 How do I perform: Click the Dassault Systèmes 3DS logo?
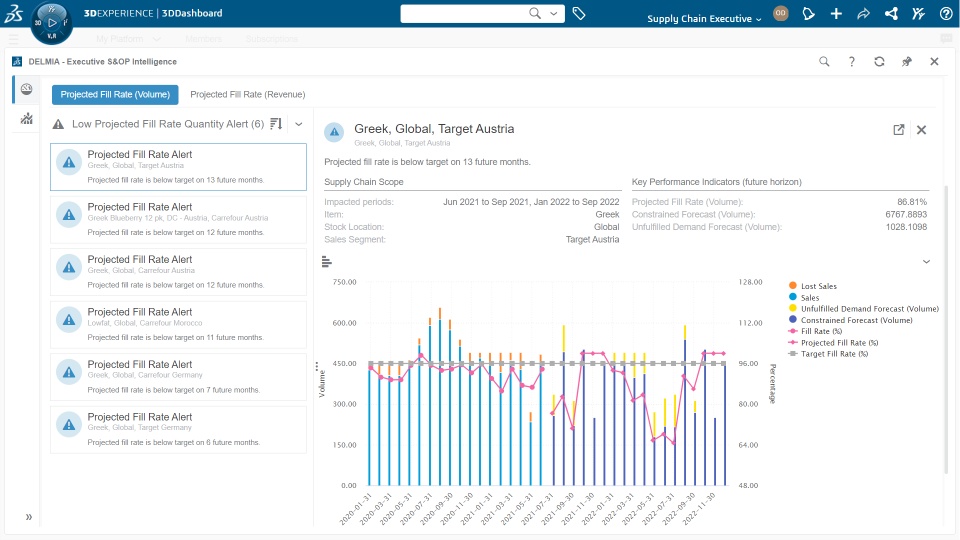click(x=13, y=13)
